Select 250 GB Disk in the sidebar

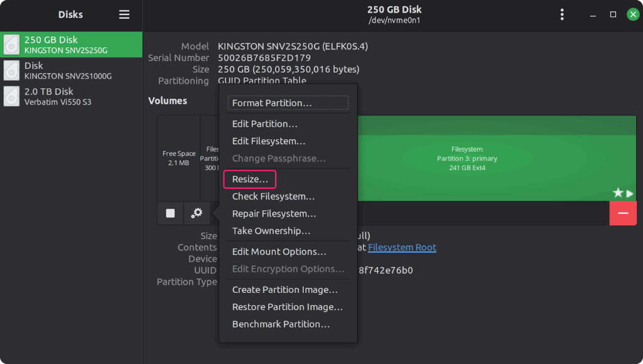point(72,45)
